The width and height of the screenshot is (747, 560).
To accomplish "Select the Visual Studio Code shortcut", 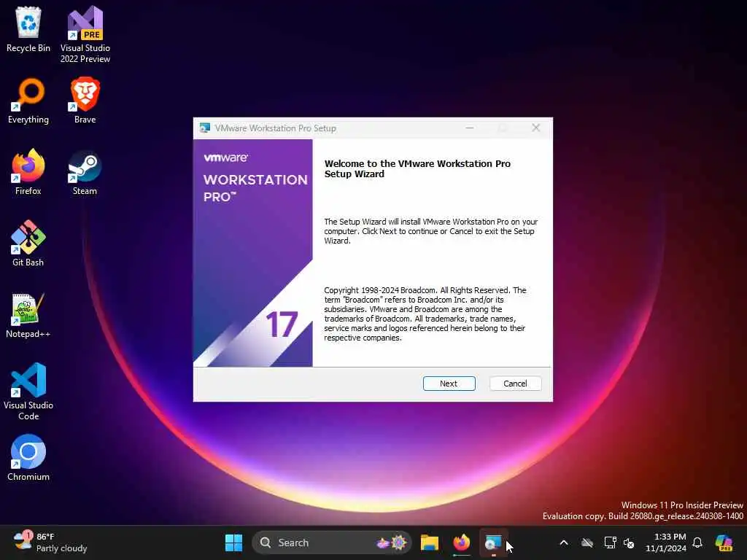I will click(28, 392).
